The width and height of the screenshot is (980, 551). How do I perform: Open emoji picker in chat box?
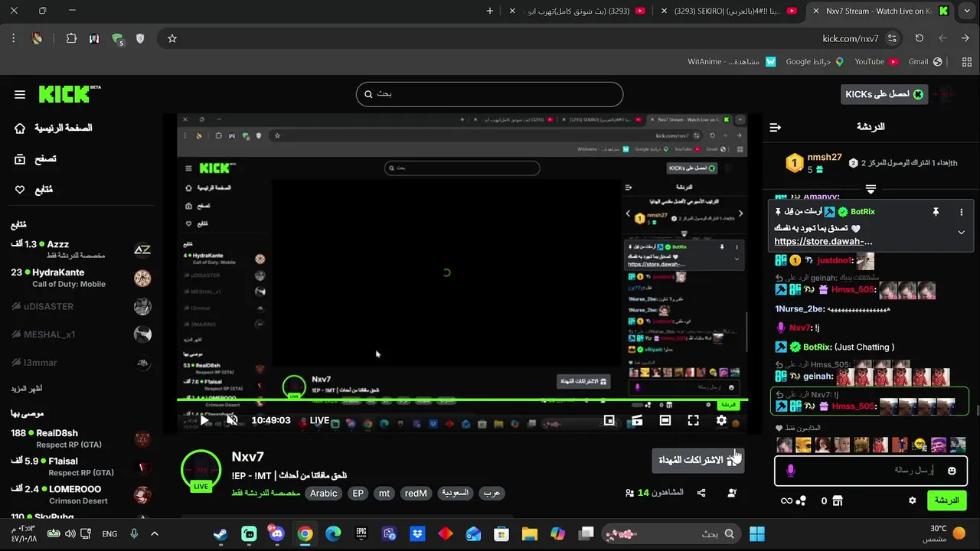(952, 471)
